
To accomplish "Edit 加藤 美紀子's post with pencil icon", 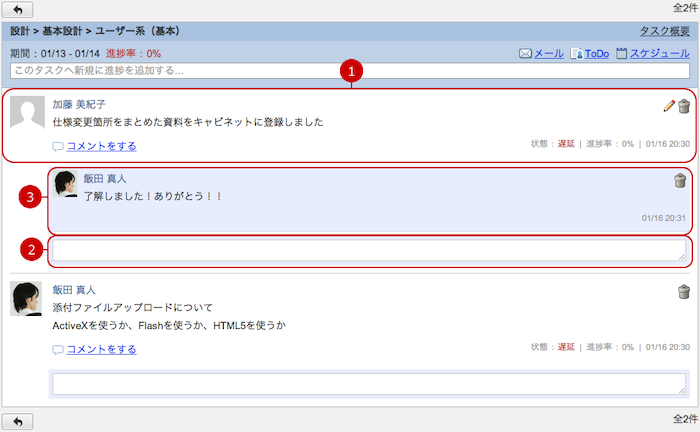I will [x=669, y=106].
